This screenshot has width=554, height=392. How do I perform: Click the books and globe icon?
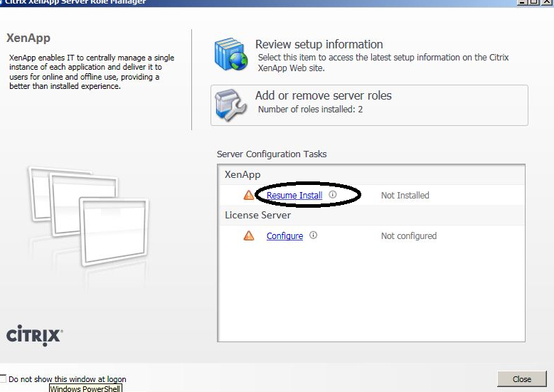(230, 54)
